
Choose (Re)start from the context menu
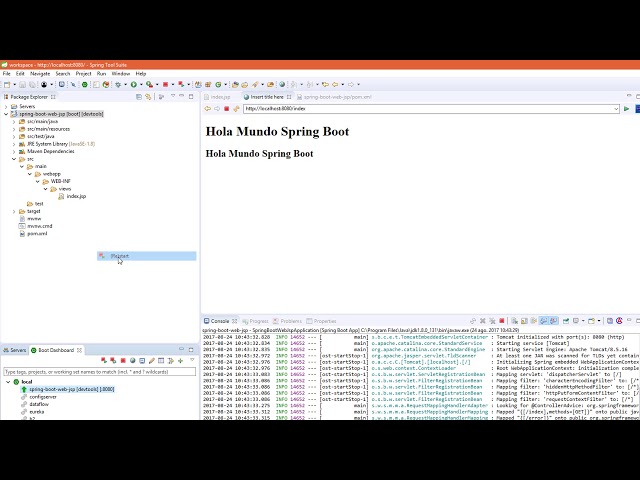147,256
